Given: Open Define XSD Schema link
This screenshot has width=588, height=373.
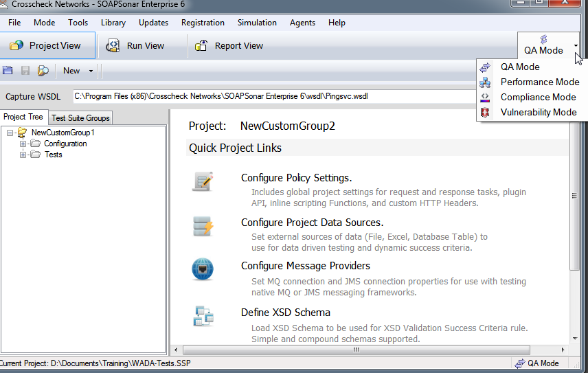Looking at the screenshot, I should [285, 313].
